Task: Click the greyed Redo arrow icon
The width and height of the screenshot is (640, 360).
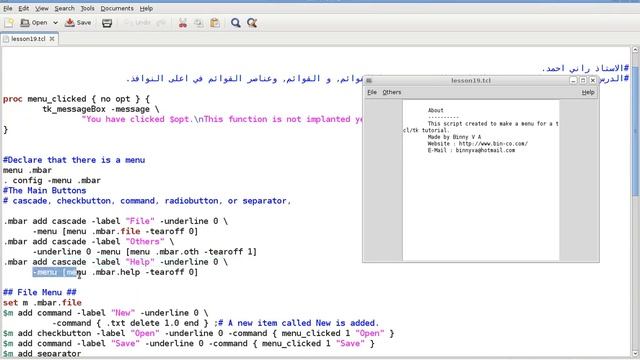Action: pos(160,23)
